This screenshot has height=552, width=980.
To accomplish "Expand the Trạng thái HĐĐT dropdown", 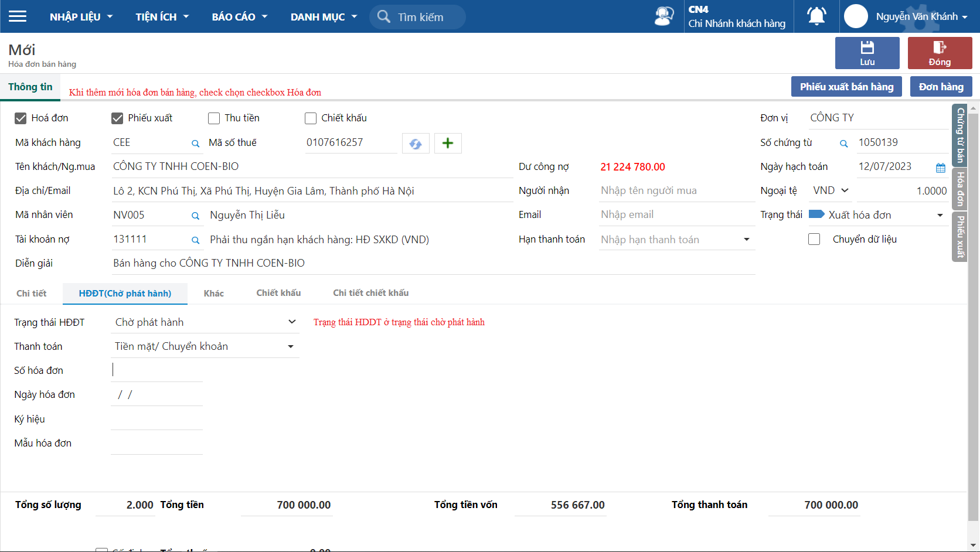I will coord(292,322).
